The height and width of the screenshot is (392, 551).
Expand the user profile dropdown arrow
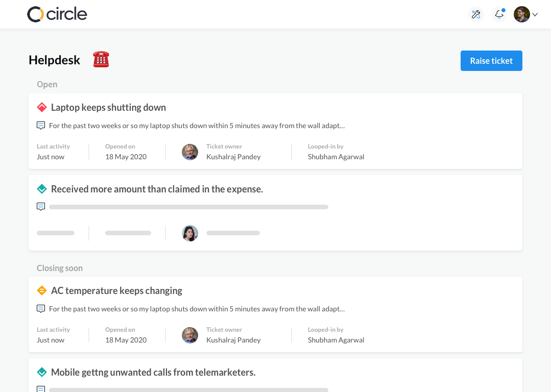pyautogui.click(x=535, y=15)
